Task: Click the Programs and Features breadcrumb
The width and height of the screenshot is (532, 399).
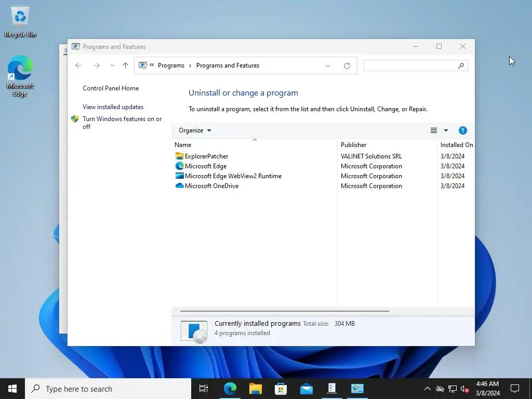Action: click(228, 65)
